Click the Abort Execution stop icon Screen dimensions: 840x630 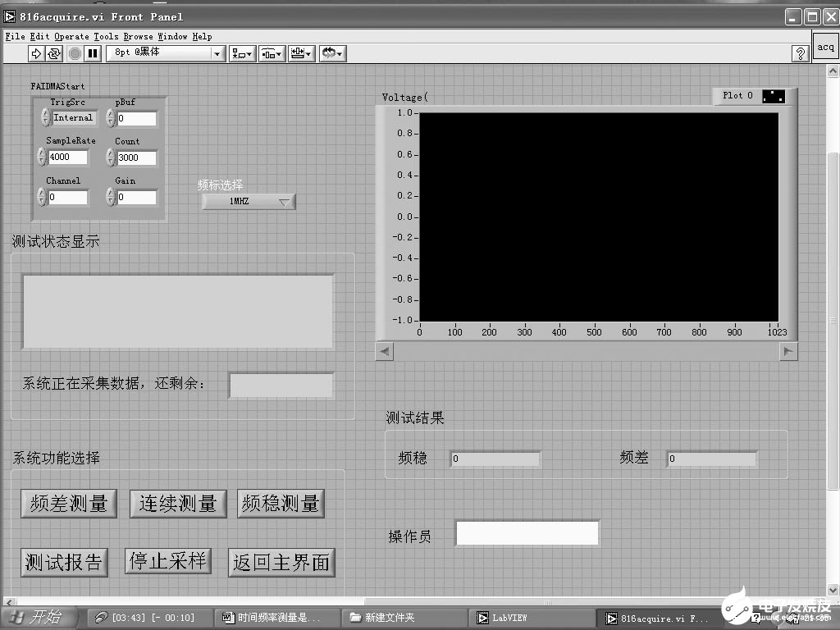tap(75, 53)
